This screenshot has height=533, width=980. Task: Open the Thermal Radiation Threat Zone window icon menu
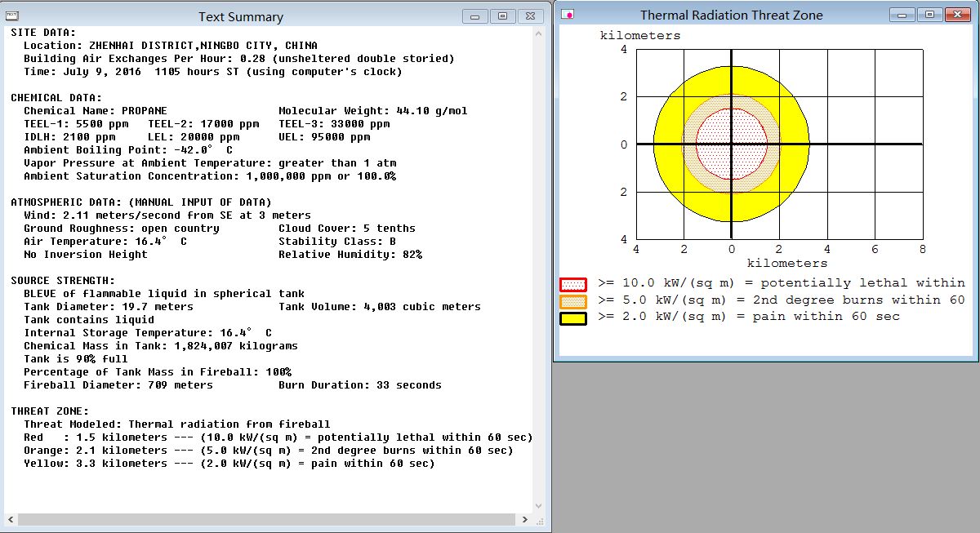point(568,15)
